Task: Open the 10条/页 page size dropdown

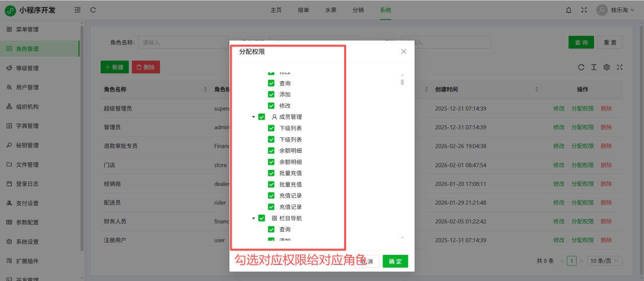Action: click(x=606, y=261)
